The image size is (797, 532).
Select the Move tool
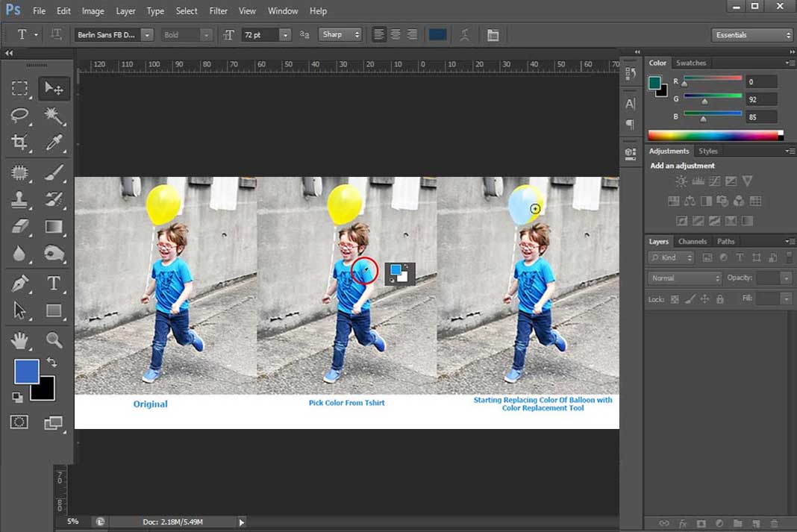click(x=54, y=88)
